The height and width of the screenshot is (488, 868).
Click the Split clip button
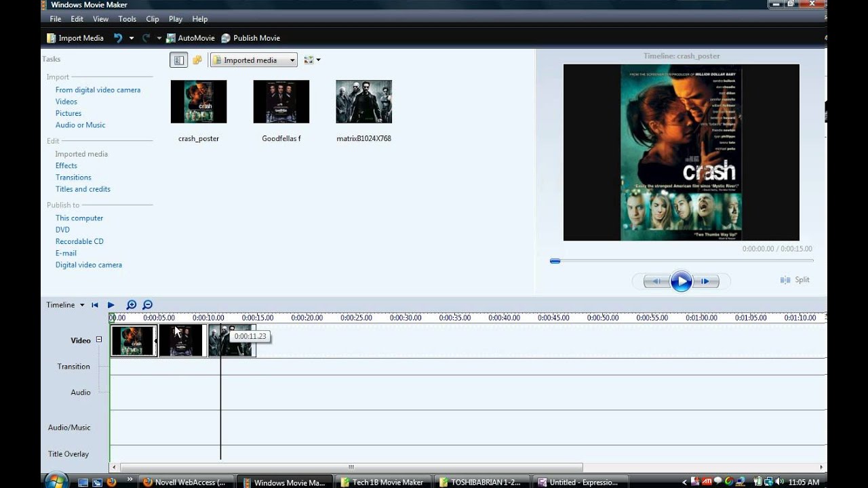point(795,280)
